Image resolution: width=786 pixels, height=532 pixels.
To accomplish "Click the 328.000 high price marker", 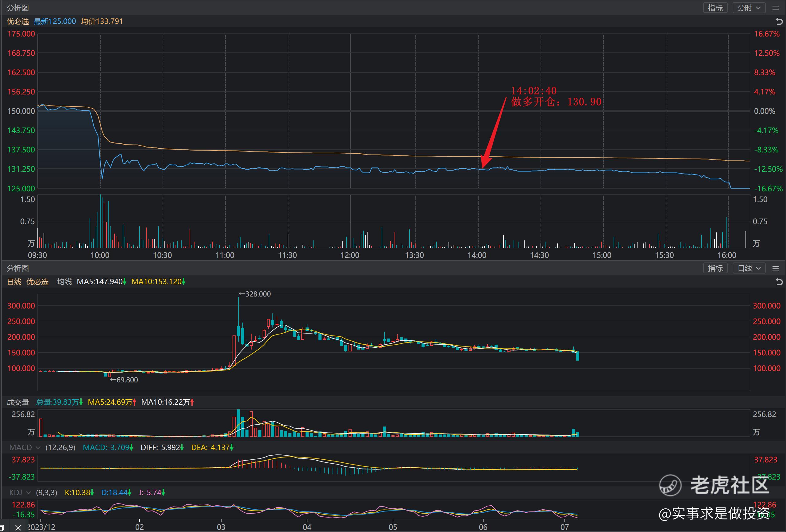I will pos(255,294).
